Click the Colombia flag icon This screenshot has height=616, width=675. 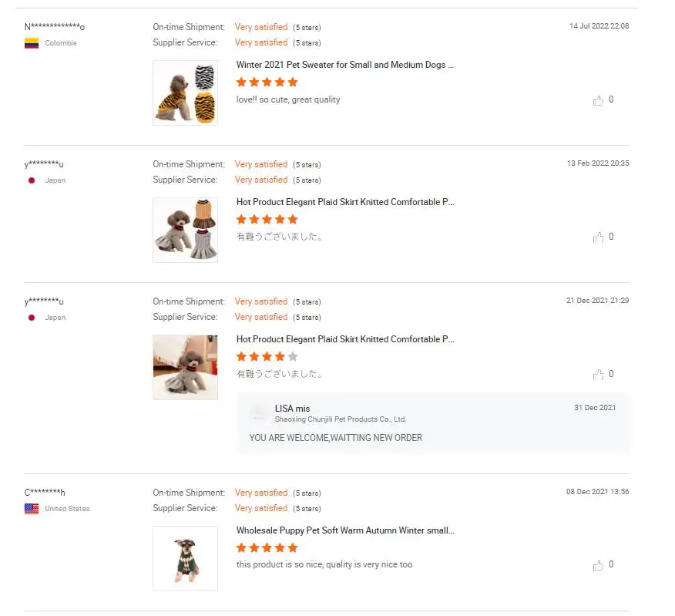click(32, 43)
